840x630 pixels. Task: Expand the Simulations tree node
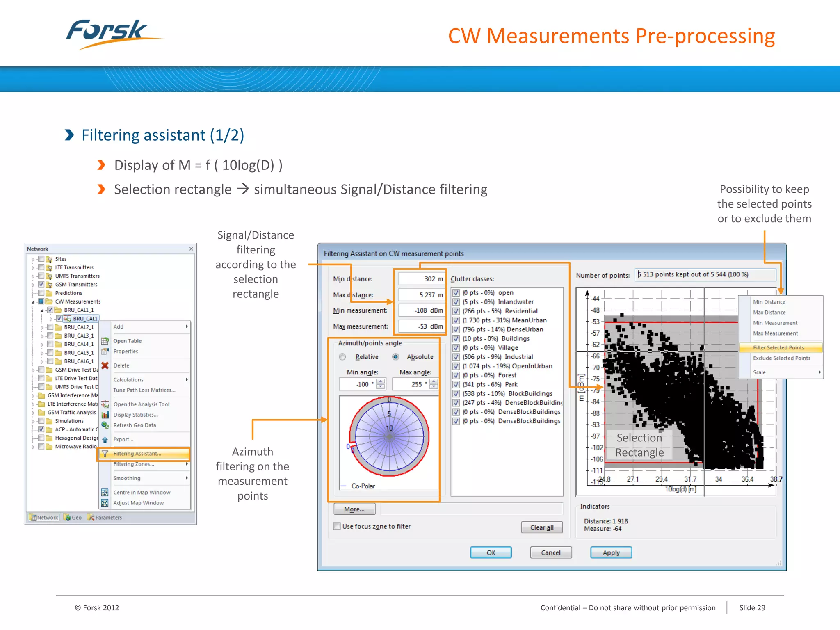click(x=33, y=421)
